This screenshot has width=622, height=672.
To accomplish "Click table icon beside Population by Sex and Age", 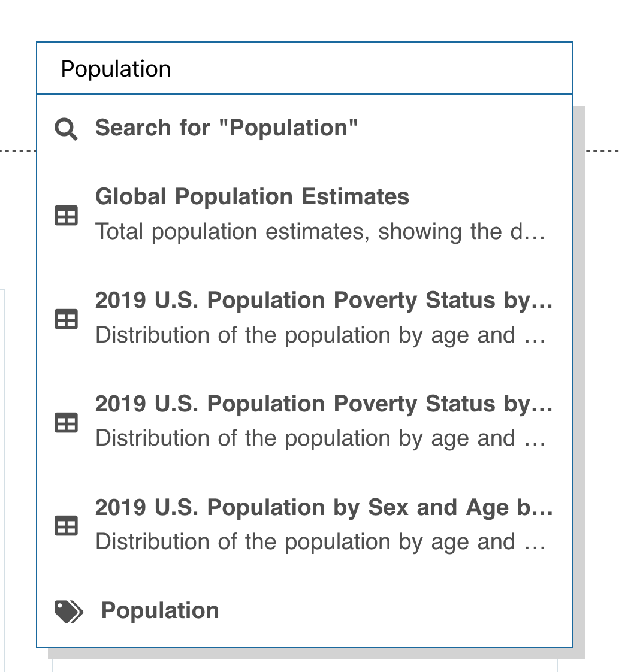I will coord(66,526).
